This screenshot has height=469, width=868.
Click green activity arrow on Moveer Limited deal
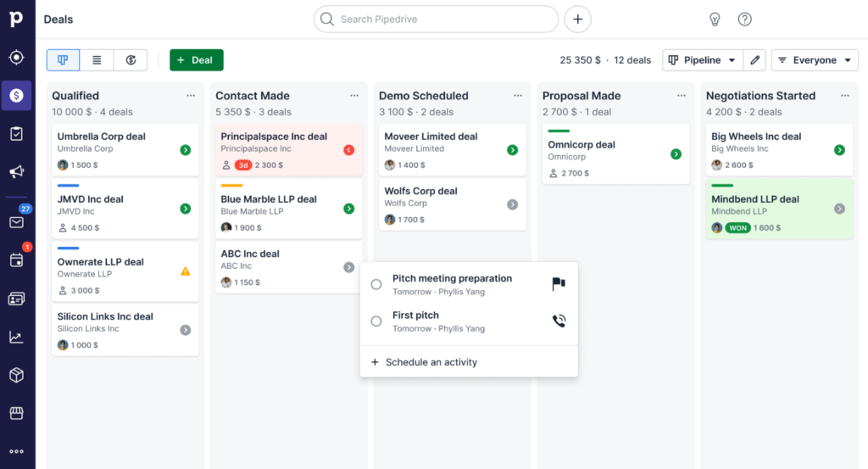513,150
